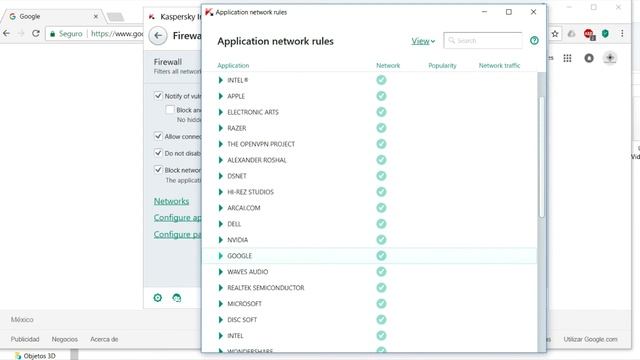Expand the GOOGLE application group
This screenshot has width=640, height=360.
tap(221, 256)
